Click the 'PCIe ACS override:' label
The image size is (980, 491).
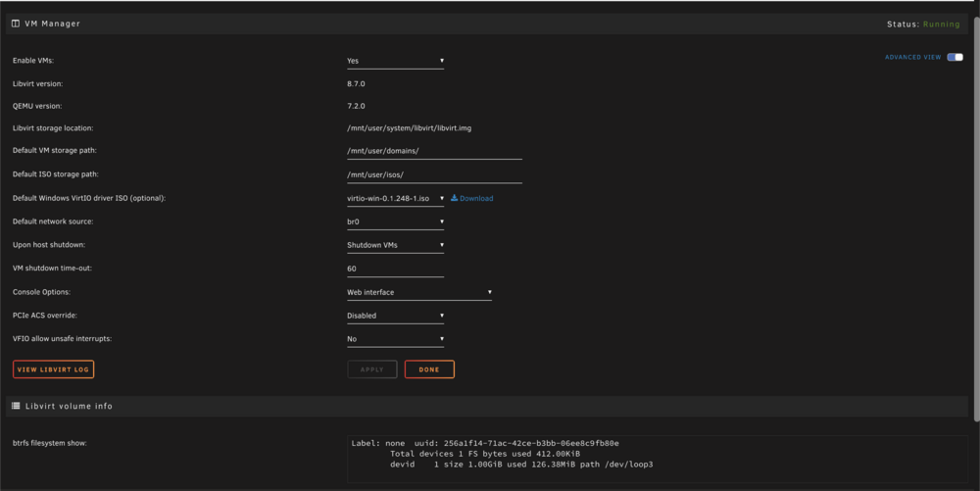tap(45, 316)
